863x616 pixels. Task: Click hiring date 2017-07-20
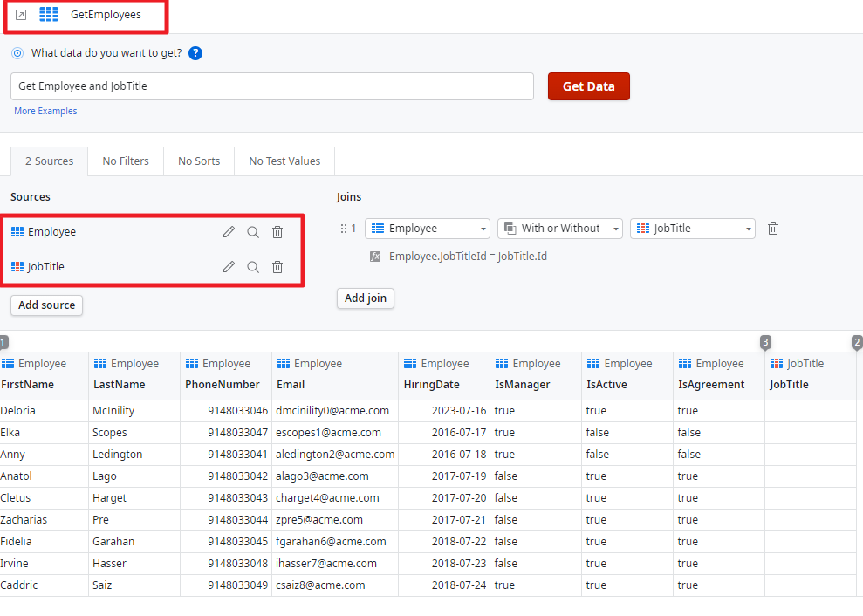point(459,498)
